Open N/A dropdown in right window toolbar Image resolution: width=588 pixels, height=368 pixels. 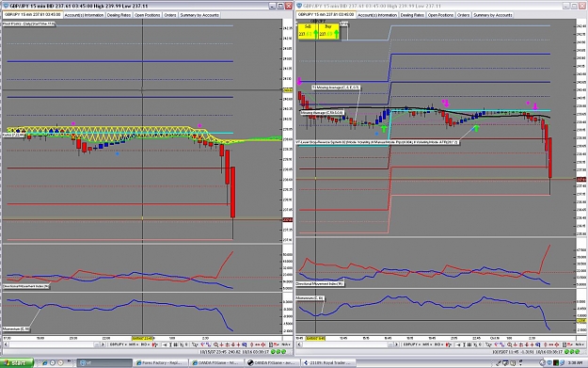pos(580,344)
